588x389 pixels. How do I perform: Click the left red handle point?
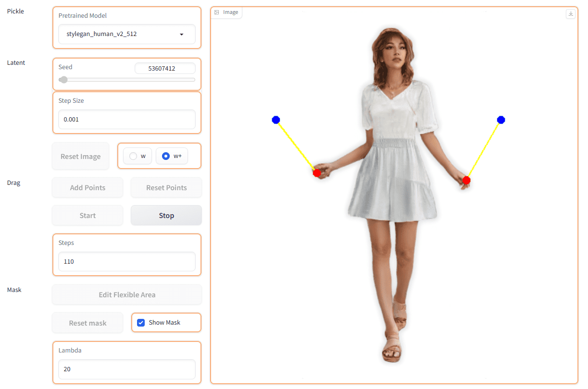coord(317,173)
